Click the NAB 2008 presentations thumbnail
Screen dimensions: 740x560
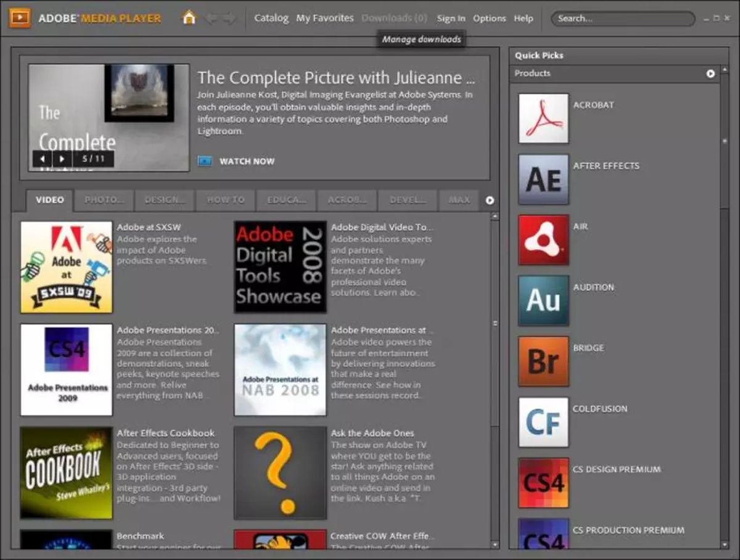281,370
